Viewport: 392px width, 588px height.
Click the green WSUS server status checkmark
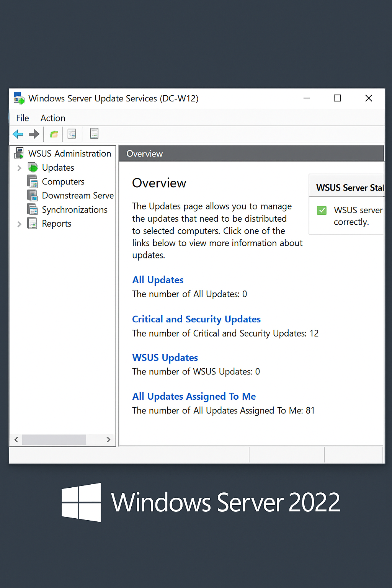click(322, 210)
